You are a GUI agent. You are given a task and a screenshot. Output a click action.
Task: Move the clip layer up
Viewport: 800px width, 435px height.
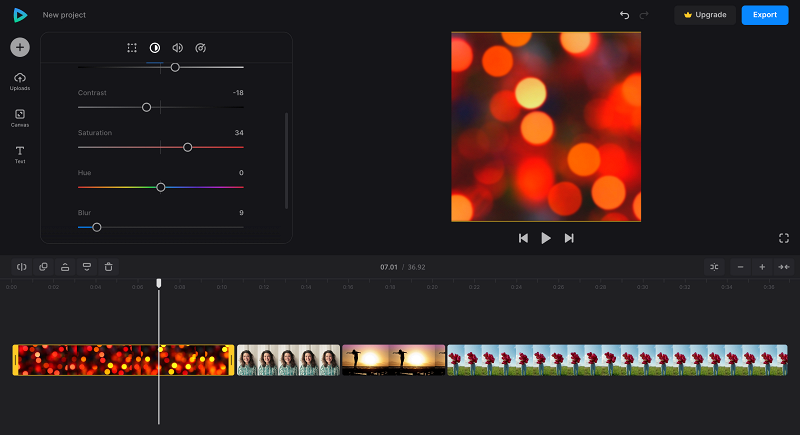65,267
